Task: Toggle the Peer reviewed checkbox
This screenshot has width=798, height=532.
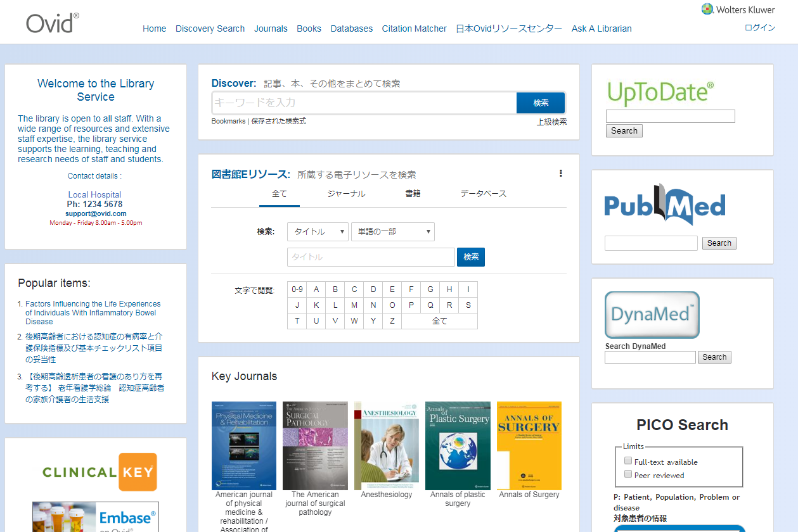Action: [x=628, y=474]
